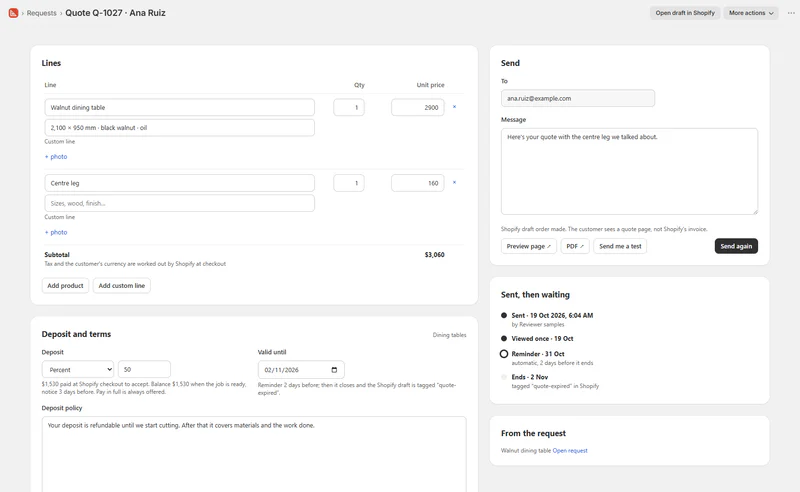The width and height of the screenshot is (800, 492).
Task: Open the More actions dropdown
Action: pyautogui.click(x=751, y=13)
